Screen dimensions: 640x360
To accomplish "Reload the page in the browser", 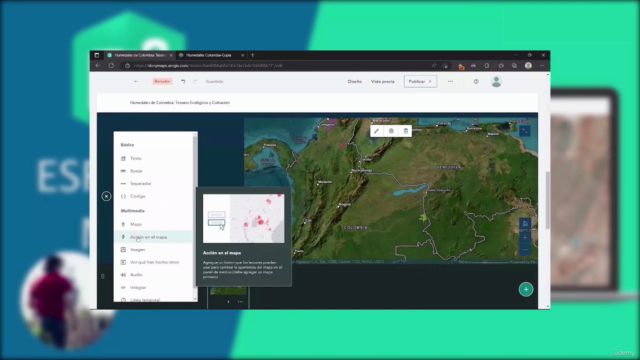I will (x=111, y=66).
